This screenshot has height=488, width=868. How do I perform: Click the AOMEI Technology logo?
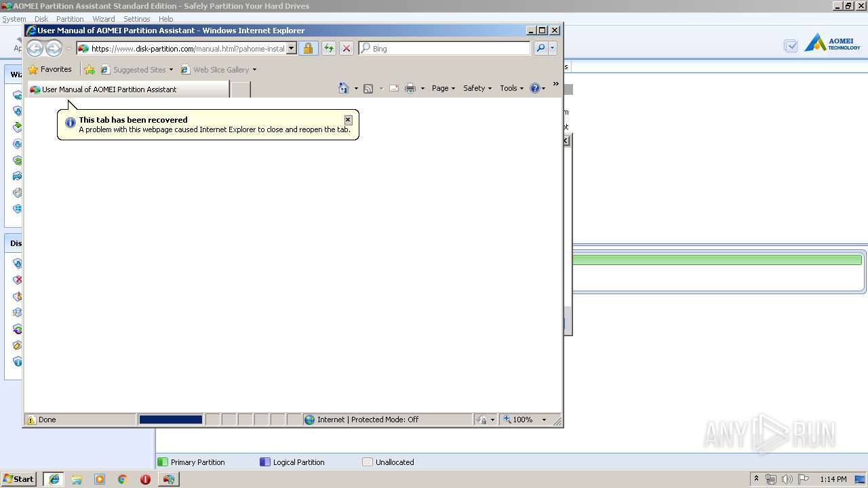(x=832, y=43)
